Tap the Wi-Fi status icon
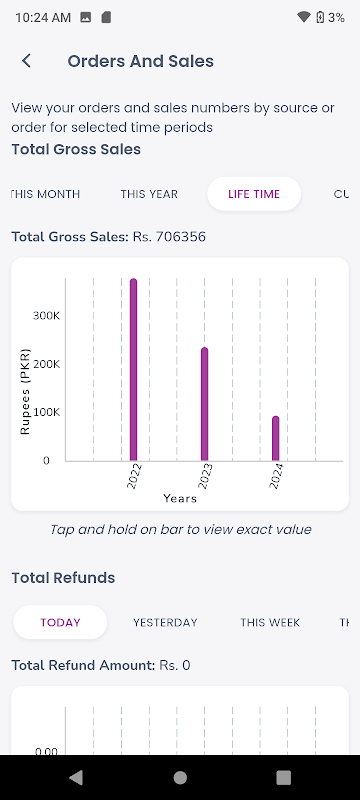360x800 pixels. [x=304, y=17]
